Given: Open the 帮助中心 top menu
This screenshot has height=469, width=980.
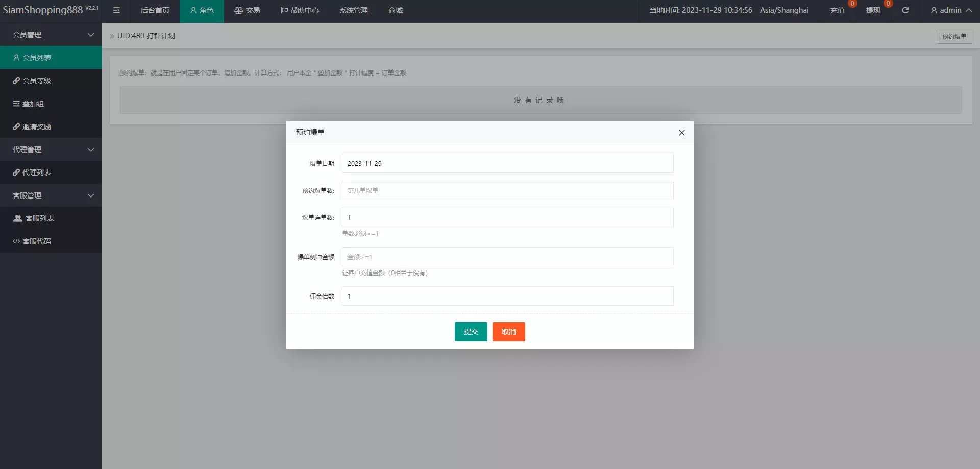Looking at the screenshot, I should (x=300, y=10).
